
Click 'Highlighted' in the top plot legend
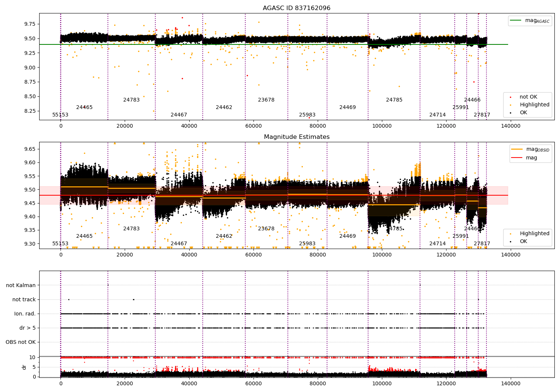(535, 105)
